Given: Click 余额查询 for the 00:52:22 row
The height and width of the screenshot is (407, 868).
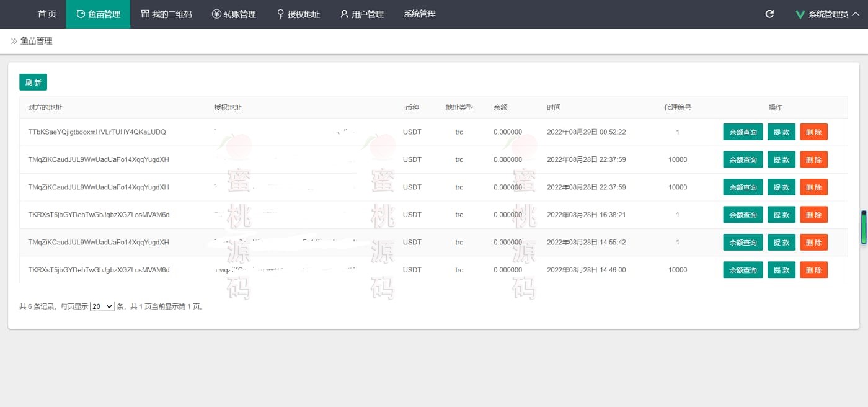Looking at the screenshot, I should 743,132.
